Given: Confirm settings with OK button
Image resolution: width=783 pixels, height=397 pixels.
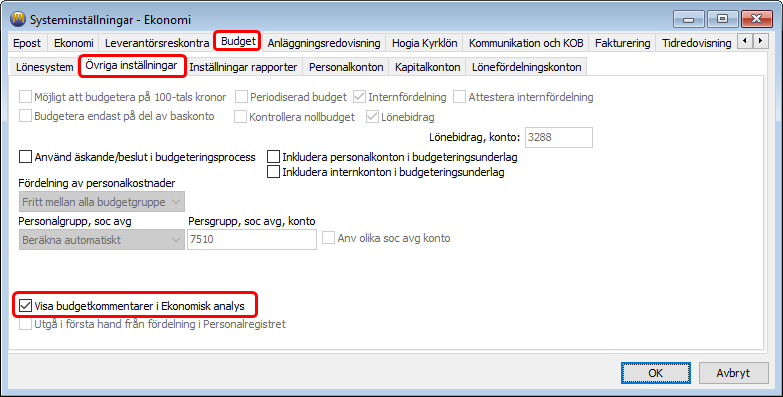Looking at the screenshot, I should click(656, 373).
